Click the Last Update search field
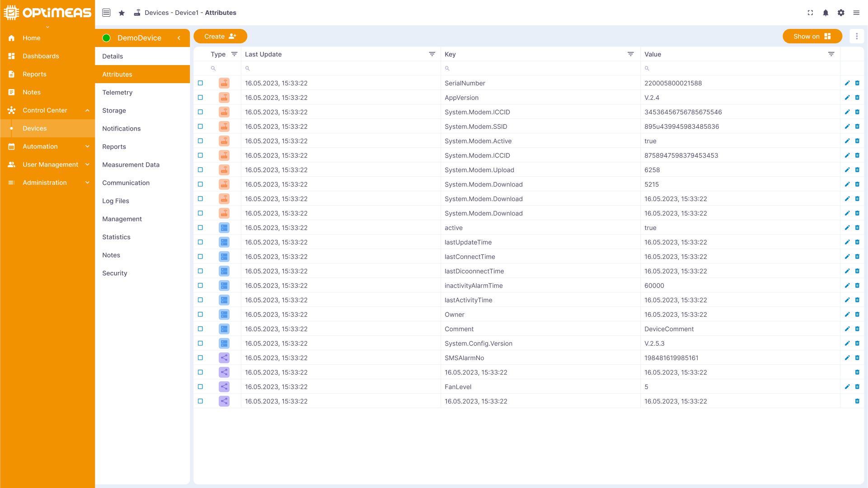The image size is (868, 488). coord(341,68)
